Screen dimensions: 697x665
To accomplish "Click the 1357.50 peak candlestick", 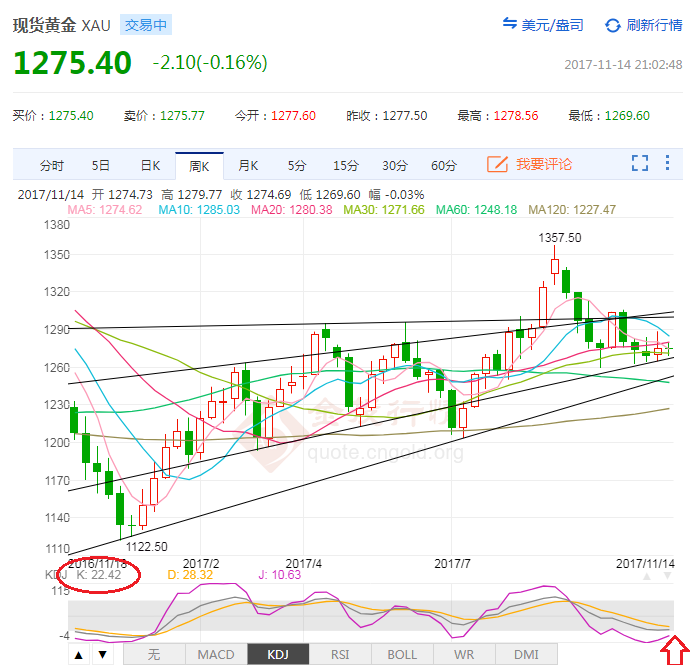I will click(x=555, y=264).
